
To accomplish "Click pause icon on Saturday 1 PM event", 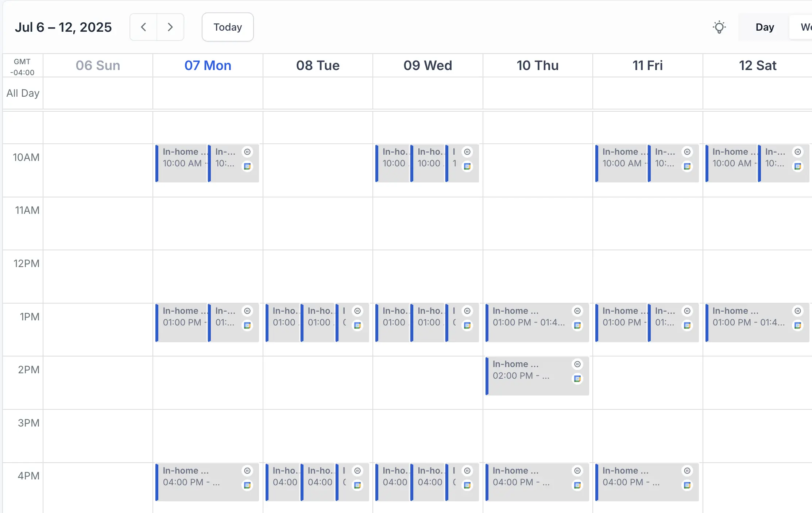I will [798, 311].
